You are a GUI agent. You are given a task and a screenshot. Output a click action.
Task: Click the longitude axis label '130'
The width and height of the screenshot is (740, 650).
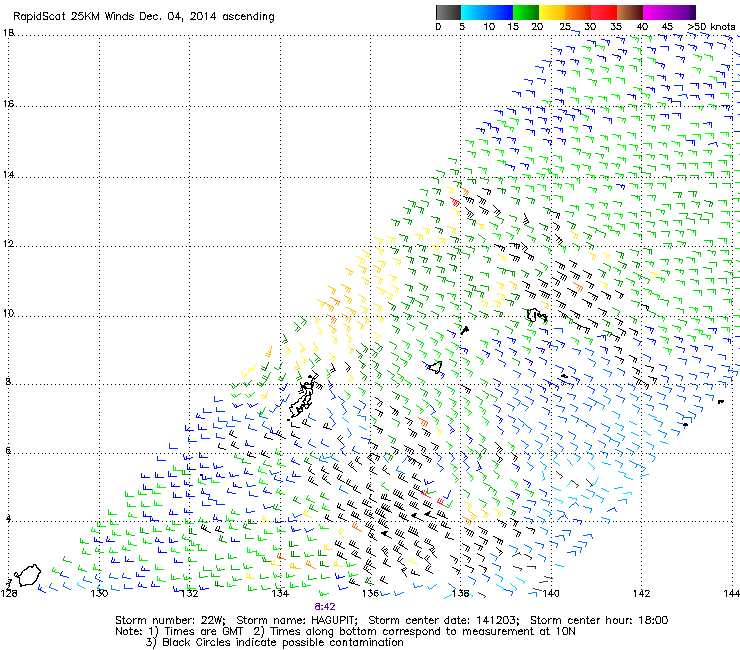pos(99,593)
